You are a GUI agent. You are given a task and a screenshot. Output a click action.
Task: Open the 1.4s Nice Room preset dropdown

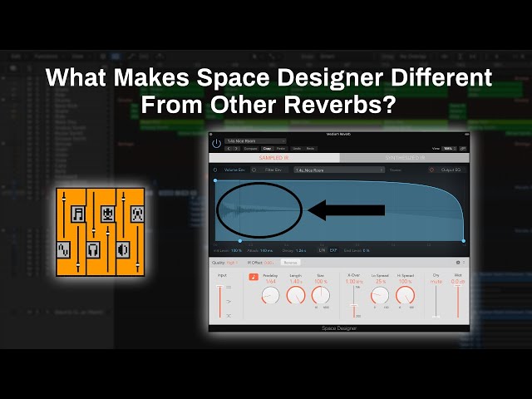(255, 140)
